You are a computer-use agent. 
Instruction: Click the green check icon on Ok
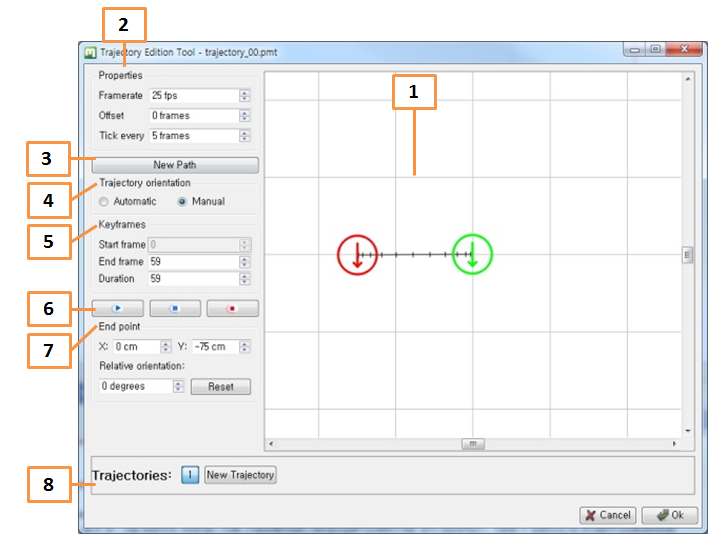662,515
